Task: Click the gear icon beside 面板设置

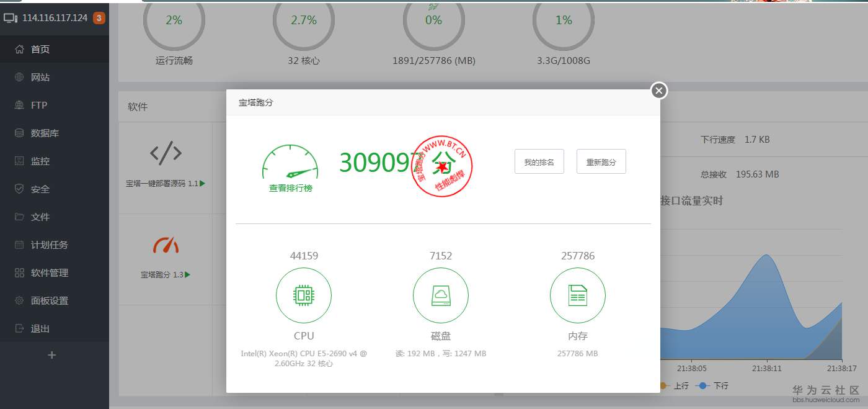Action: pyautogui.click(x=19, y=300)
